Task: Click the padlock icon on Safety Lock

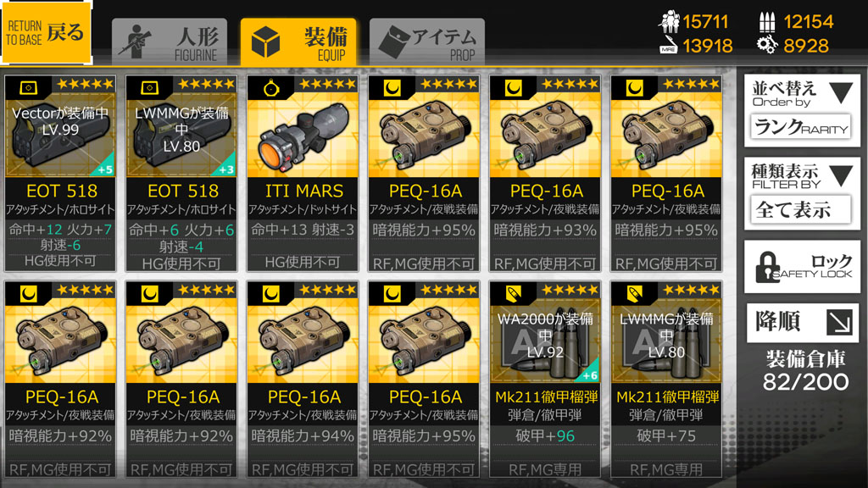Action: click(x=766, y=267)
